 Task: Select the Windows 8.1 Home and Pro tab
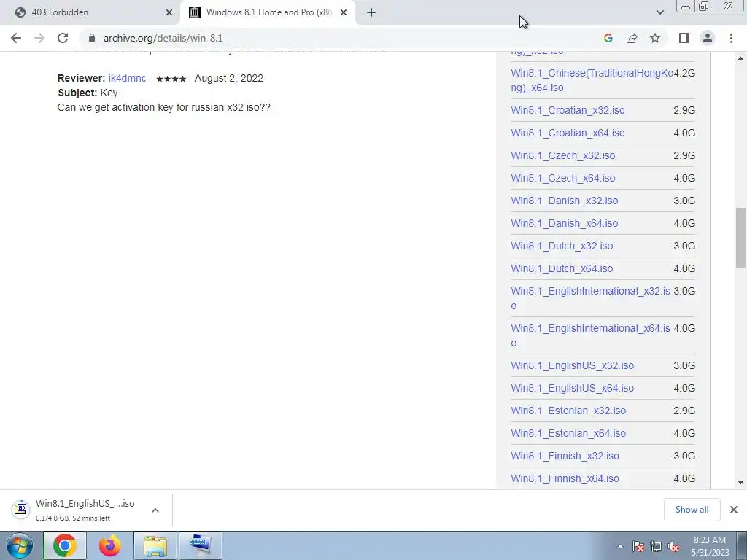(x=269, y=12)
